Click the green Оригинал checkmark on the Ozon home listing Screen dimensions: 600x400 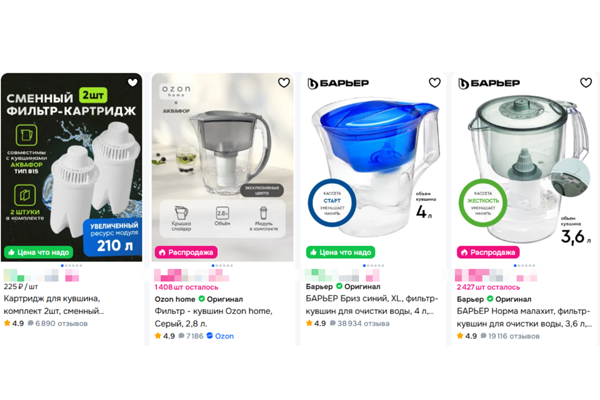coord(202,299)
